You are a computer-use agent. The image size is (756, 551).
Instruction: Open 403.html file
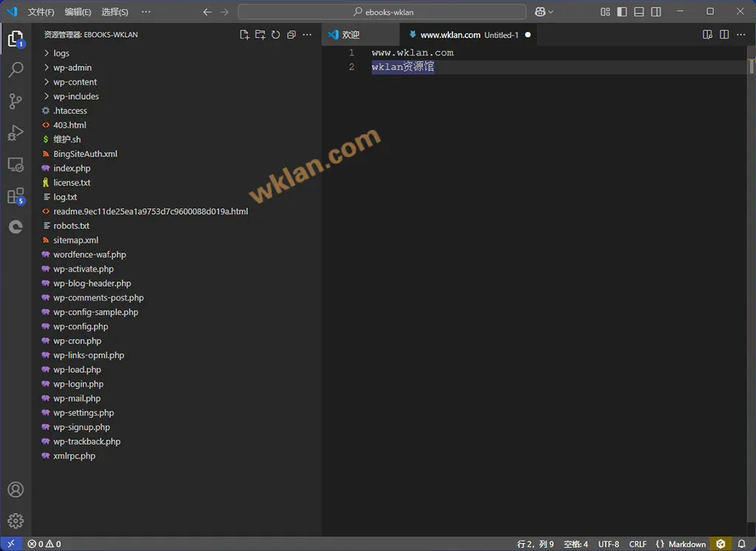tap(176, 125)
